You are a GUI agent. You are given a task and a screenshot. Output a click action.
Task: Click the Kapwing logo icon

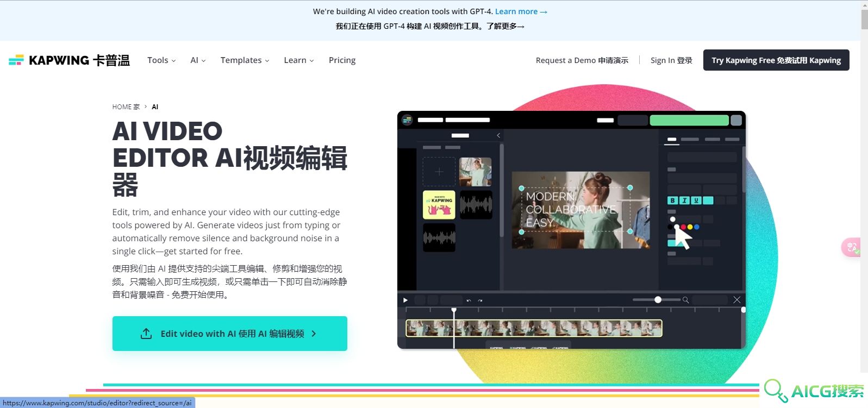[x=16, y=60]
